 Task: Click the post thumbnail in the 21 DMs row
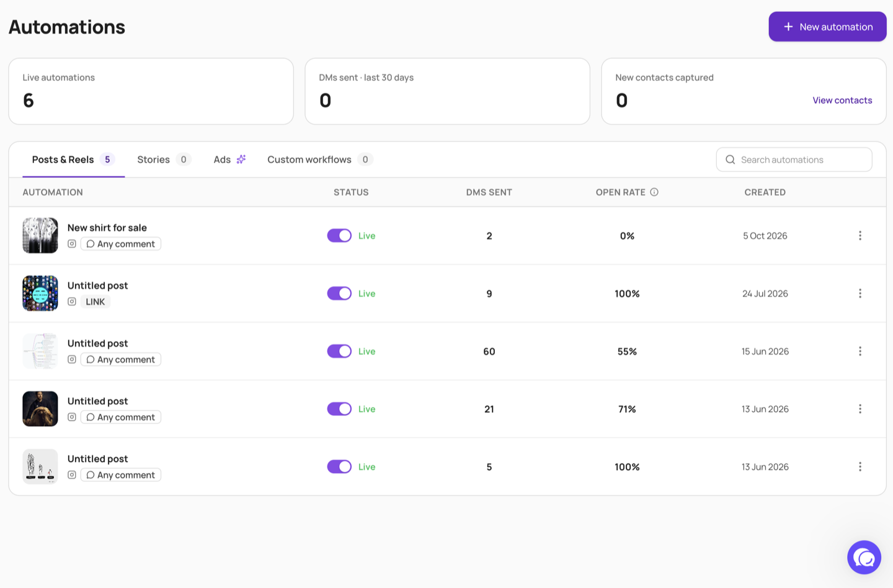(x=40, y=409)
